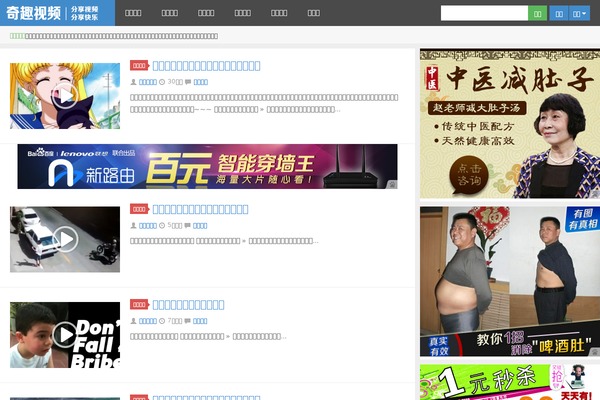The height and width of the screenshot is (400, 600).
Task: Open the 1元秒杀 green ad banner
Action: [510, 382]
